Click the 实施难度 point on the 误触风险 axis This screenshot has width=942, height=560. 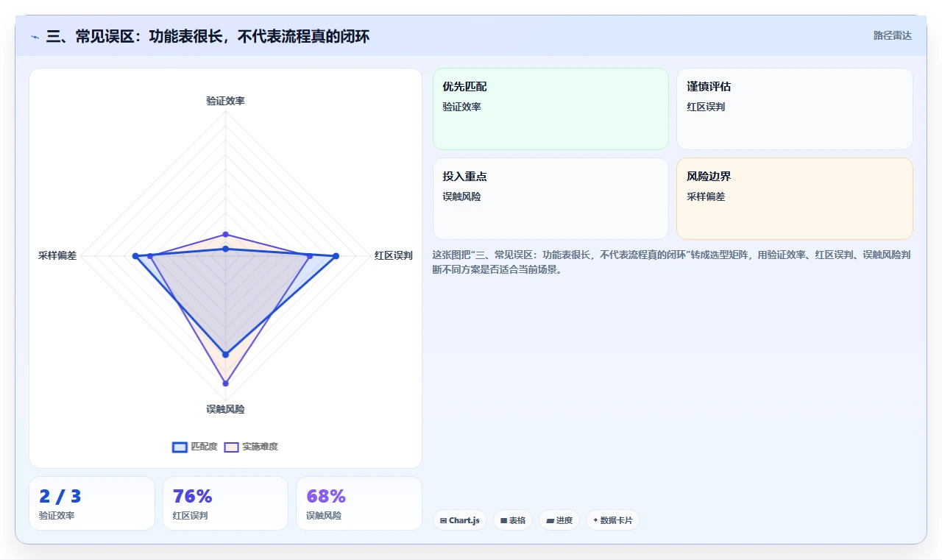click(226, 383)
